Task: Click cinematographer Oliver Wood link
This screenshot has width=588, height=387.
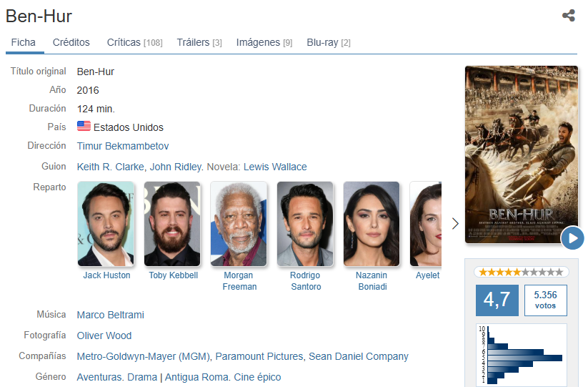Action: 104,335
